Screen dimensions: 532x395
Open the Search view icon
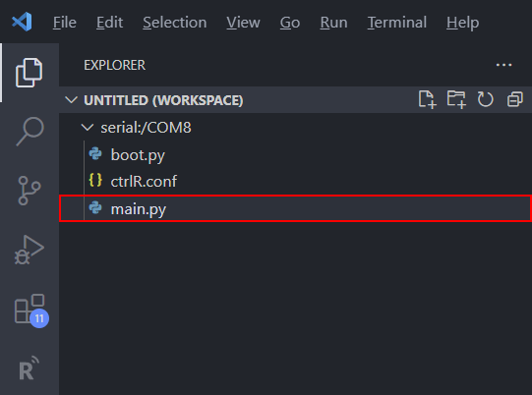click(x=30, y=132)
